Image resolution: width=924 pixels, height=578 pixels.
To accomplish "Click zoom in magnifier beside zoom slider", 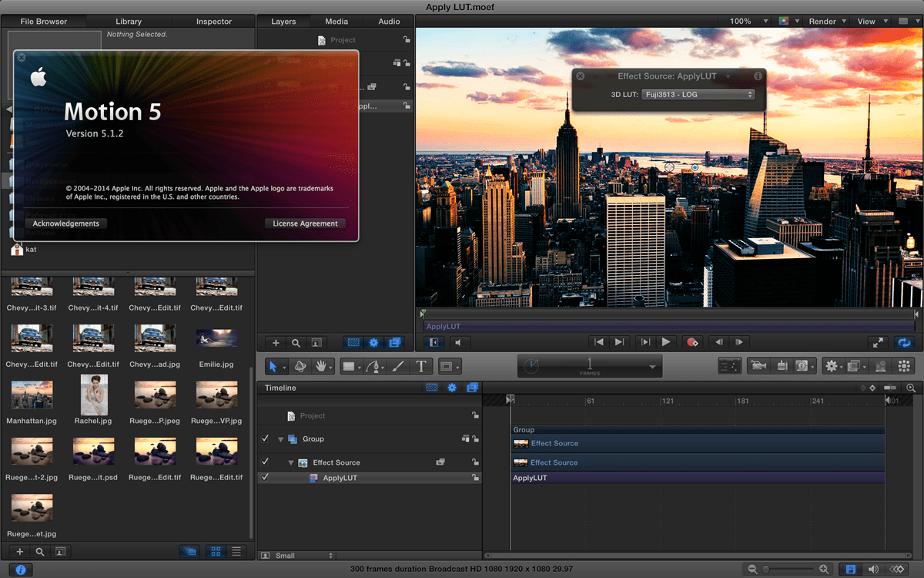I will click(825, 569).
